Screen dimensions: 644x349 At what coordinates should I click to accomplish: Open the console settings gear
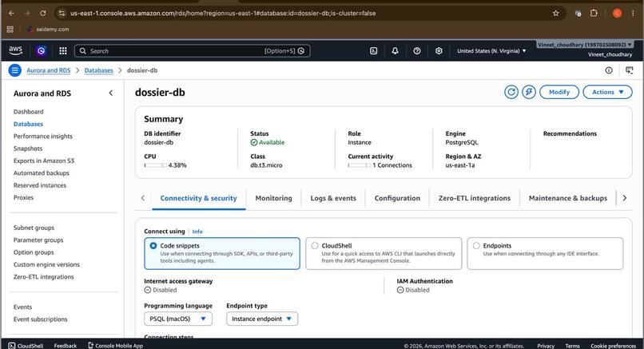pos(439,51)
